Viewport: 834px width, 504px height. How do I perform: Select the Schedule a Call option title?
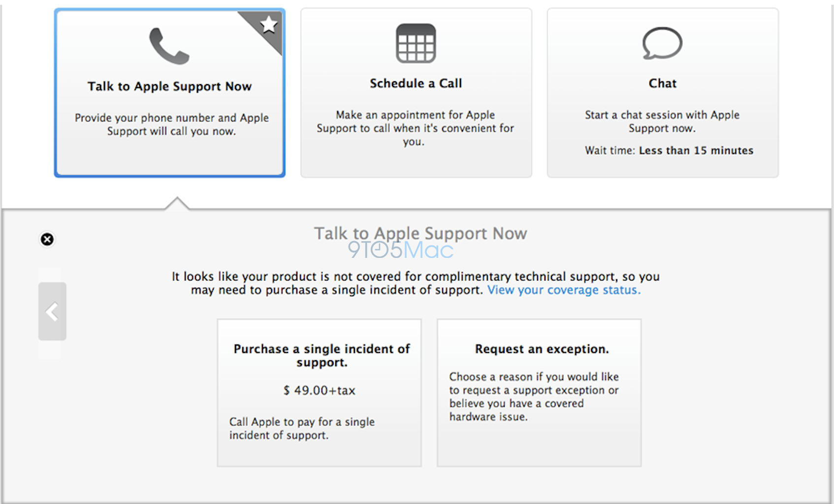pos(416,84)
